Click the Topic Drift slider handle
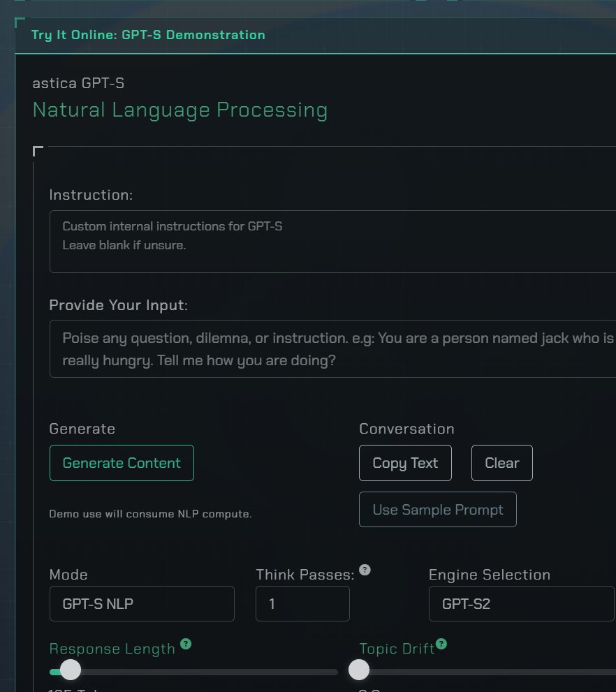 click(x=359, y=670)
